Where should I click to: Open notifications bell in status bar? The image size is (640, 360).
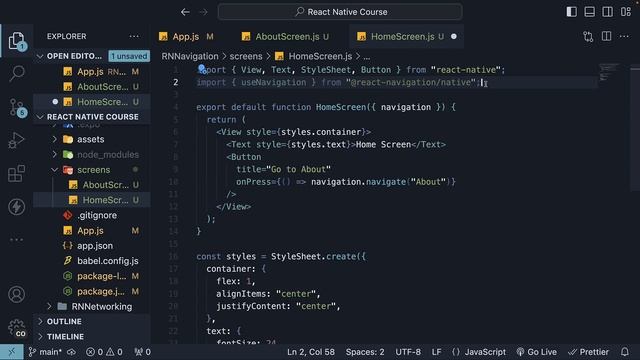pyautogui.click(x=625, y=352)
